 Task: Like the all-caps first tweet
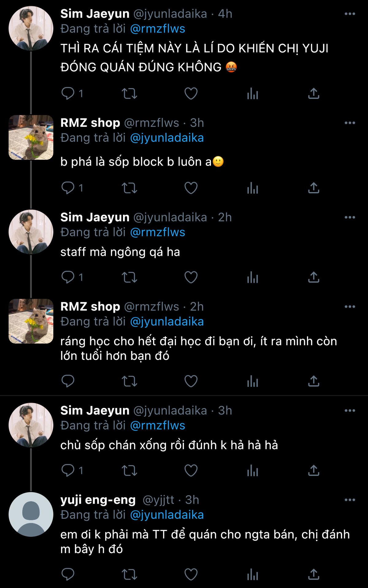coord(191,93)
